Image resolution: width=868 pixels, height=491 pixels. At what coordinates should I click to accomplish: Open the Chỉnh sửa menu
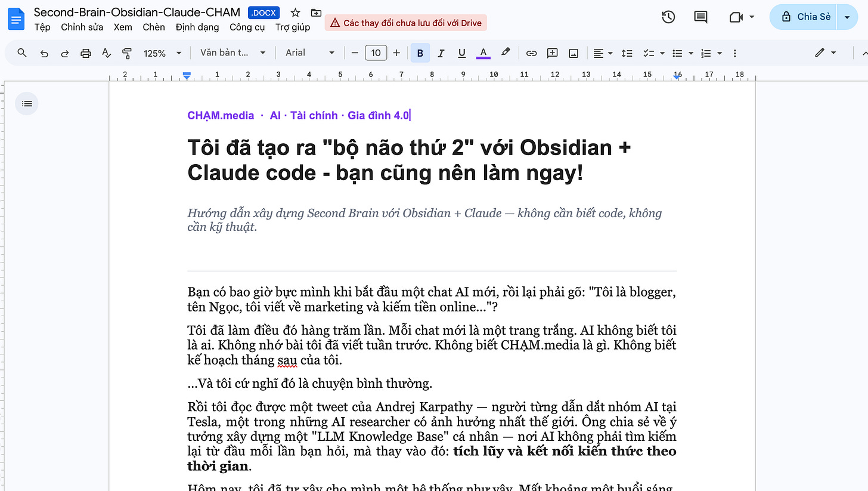click(82, 27)
